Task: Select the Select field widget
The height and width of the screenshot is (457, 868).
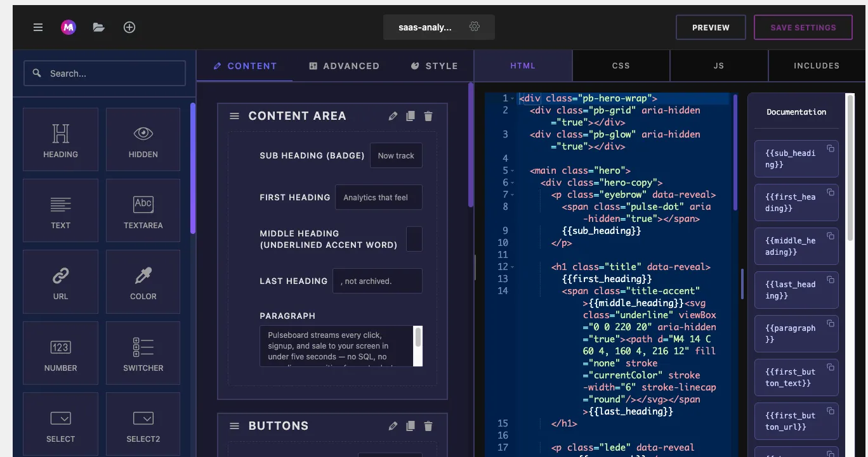Action: tap(60, 424)
